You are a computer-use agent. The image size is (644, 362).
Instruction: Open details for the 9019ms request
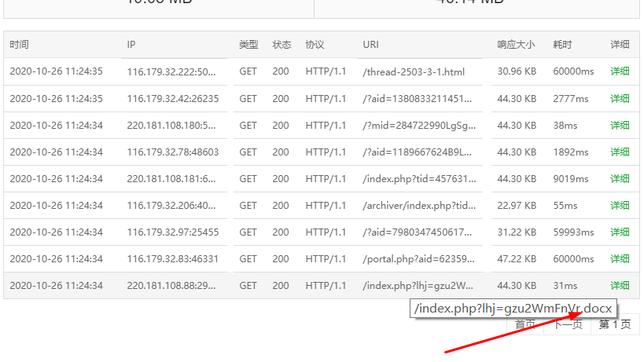point(620,178)
